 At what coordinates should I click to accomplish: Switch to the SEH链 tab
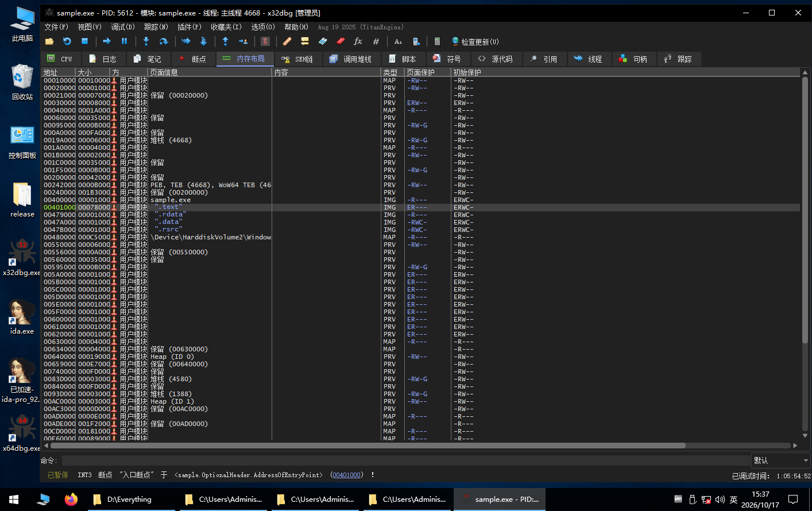coord(297,59)
